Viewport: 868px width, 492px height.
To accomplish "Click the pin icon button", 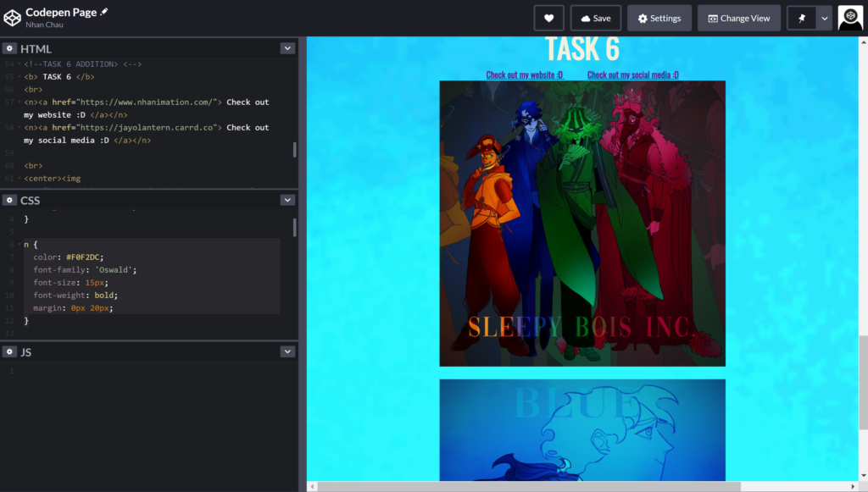I will click(x=802, y=18).
